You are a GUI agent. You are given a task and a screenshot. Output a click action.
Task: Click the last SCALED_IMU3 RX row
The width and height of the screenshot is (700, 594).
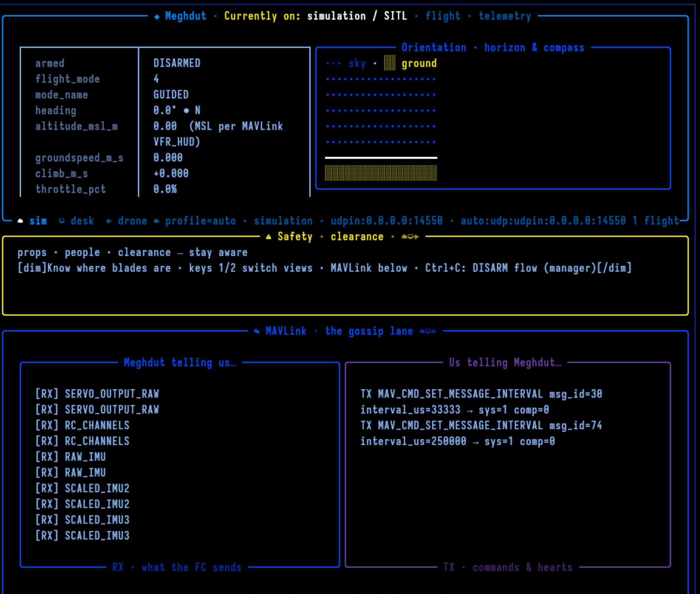(x=82, y=536)
